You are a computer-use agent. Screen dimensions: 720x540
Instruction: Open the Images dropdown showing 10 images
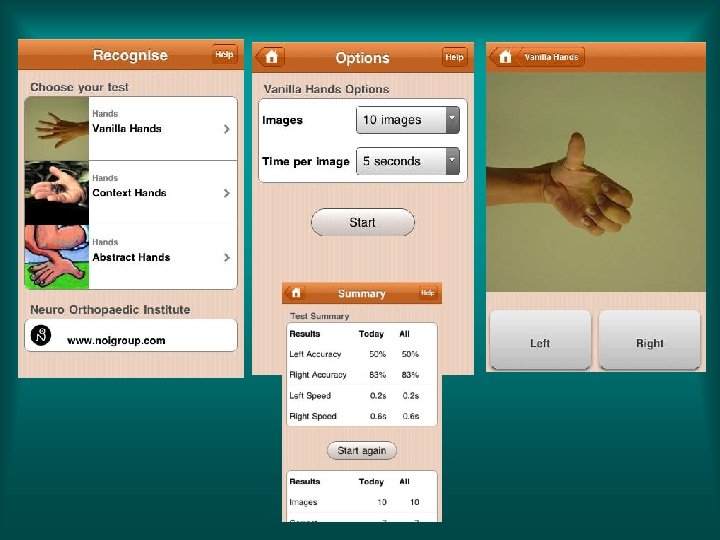408,120
